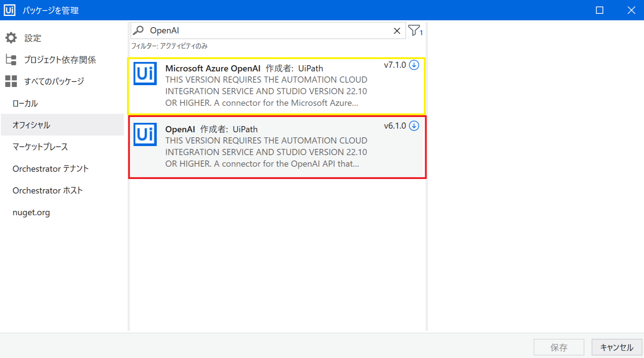Click the search magnifier icon

(138, 30)
